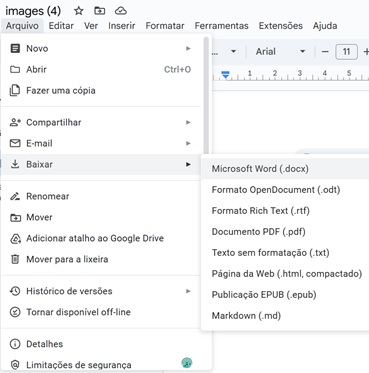369x373 pixels.
Task: Open the Arquivo menu
Action: click(x=22, y=26)
